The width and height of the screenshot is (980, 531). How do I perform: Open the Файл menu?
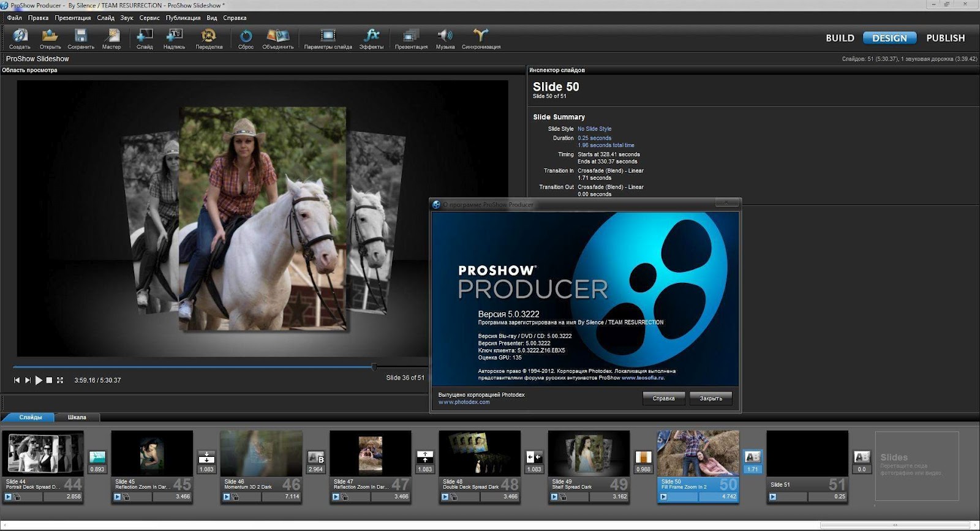[15, 18]
